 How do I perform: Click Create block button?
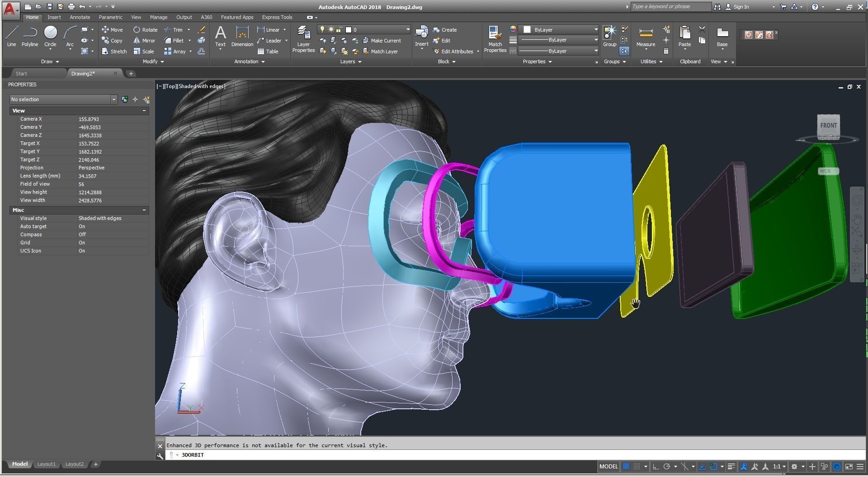point(445,29)
